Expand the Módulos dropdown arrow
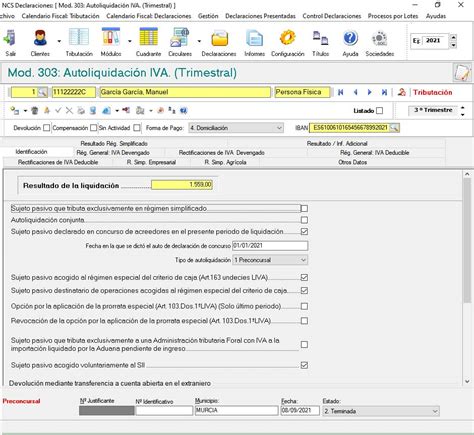 [130, 41]
